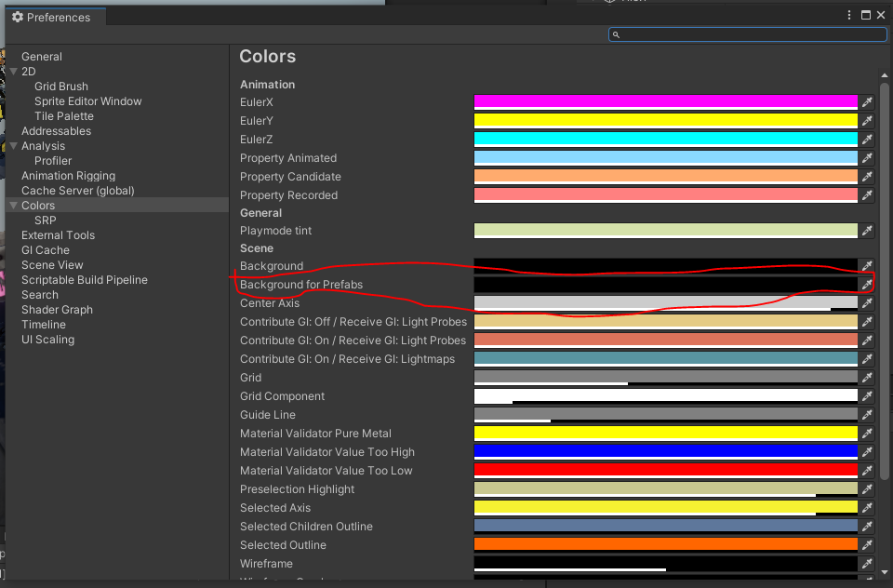This screenshot has width=893, height=588.
Task: Click the magnifier icon in the search field
Action: (x=616, y=34)
